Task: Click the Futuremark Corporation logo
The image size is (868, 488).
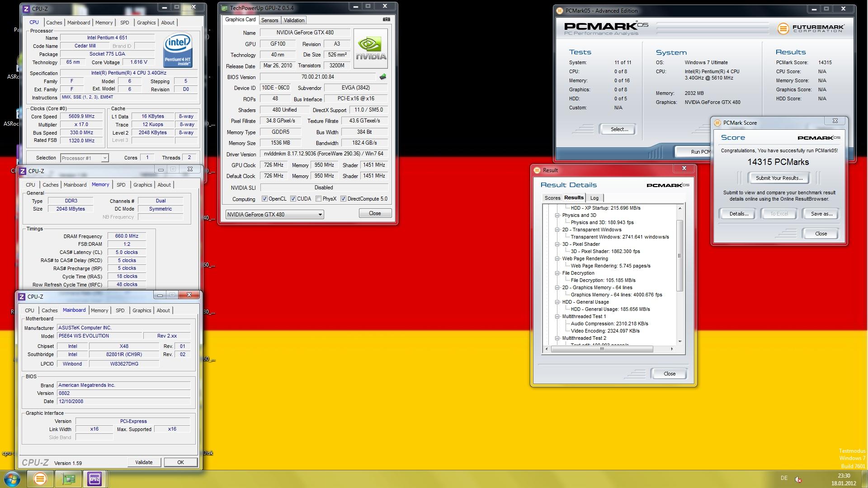Action: click(x=811, y=28)
